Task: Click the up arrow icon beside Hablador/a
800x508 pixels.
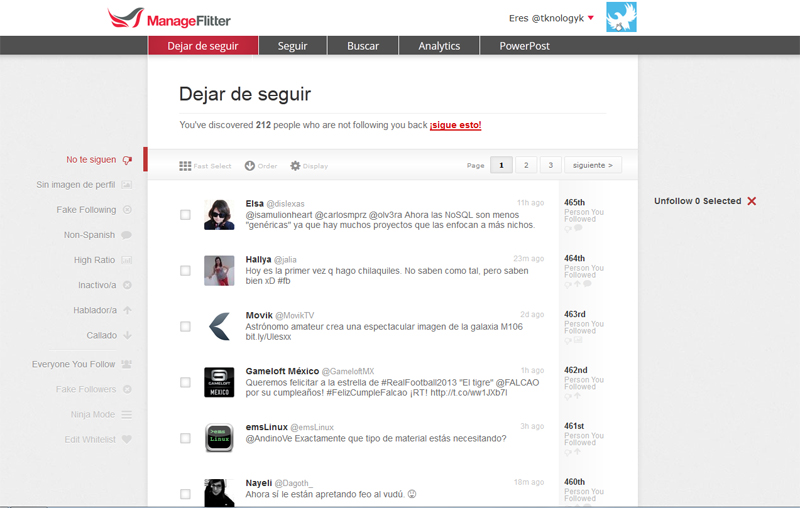Action: pos(128,310)
